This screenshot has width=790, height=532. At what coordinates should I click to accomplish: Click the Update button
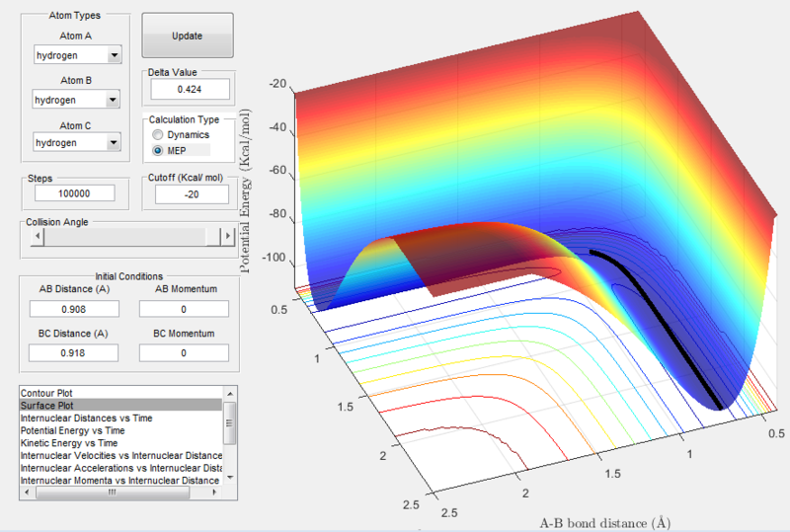[188, 36]
